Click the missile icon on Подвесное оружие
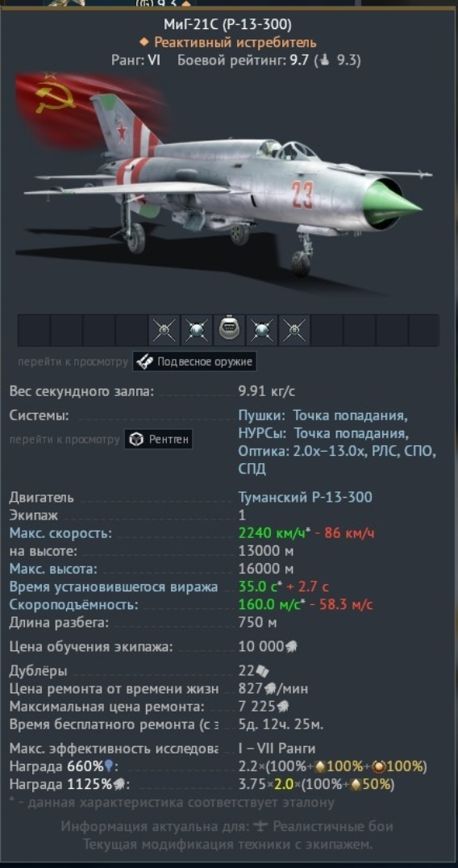This screenshot has width=458, height=868. (147, 362)
